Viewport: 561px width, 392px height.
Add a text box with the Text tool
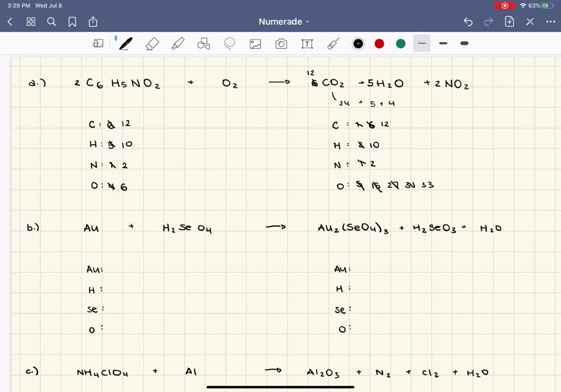pos(307,43)
